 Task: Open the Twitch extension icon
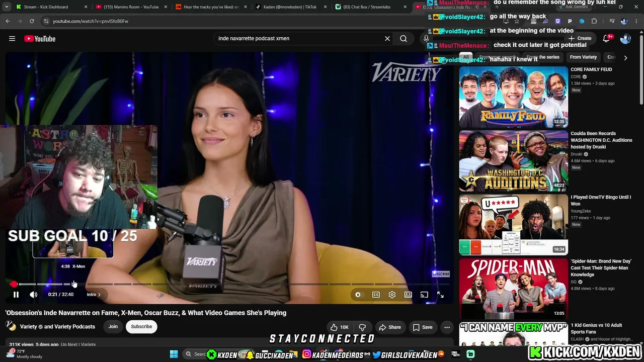click(x=557, y=21)
